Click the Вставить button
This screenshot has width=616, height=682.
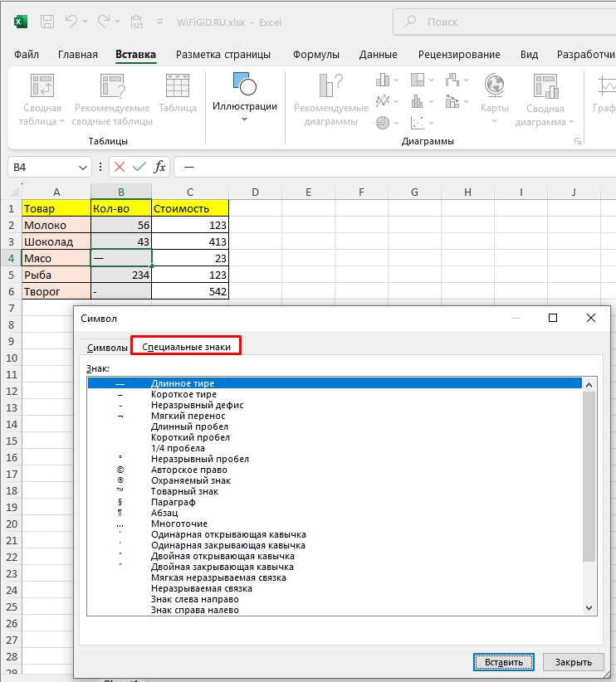[x=504, y=662]
